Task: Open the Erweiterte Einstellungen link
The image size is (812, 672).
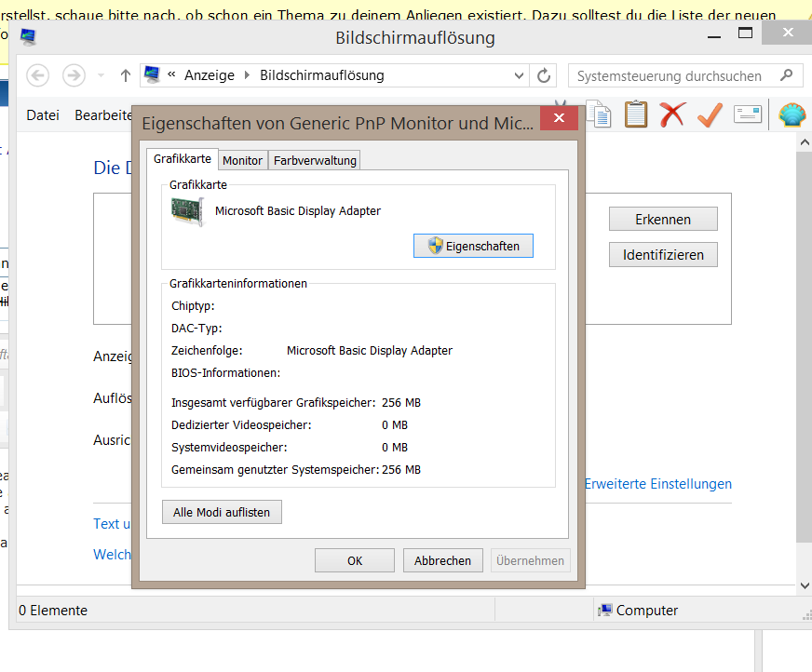Action: click(x=658, y=484)
